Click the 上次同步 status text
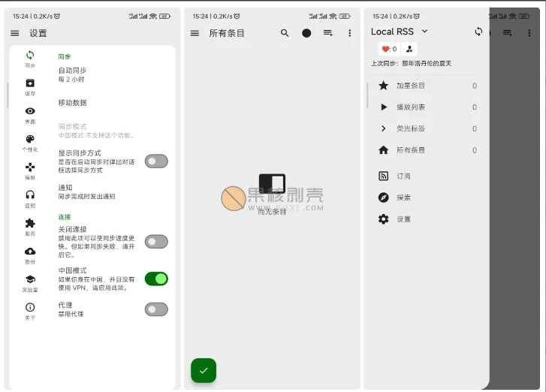The image size is (546, 392). (412, 64)
